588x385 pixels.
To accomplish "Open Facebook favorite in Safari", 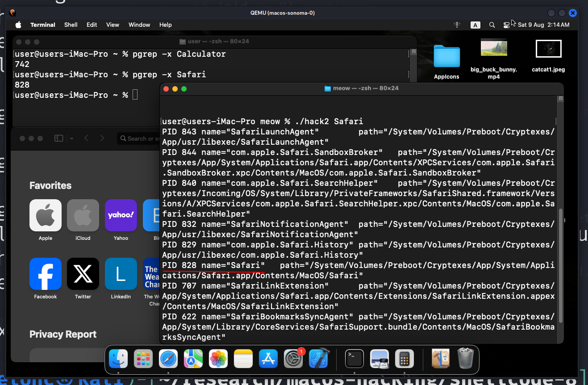I will tap(46, 279).
